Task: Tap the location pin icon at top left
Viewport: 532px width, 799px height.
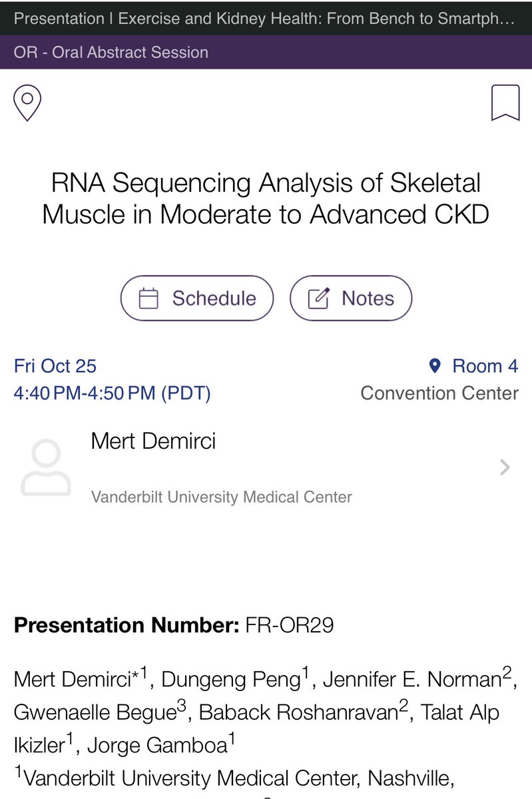Action: 27,104
